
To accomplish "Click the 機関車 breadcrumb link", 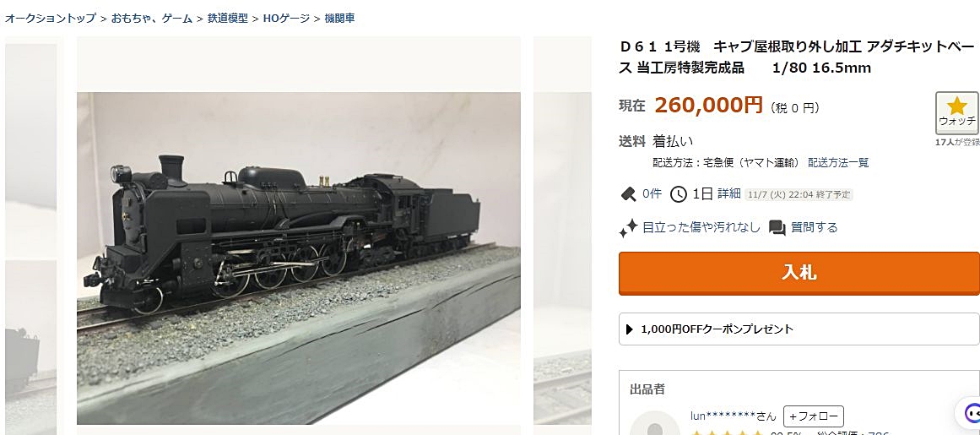I will click(x=339, y=18).
